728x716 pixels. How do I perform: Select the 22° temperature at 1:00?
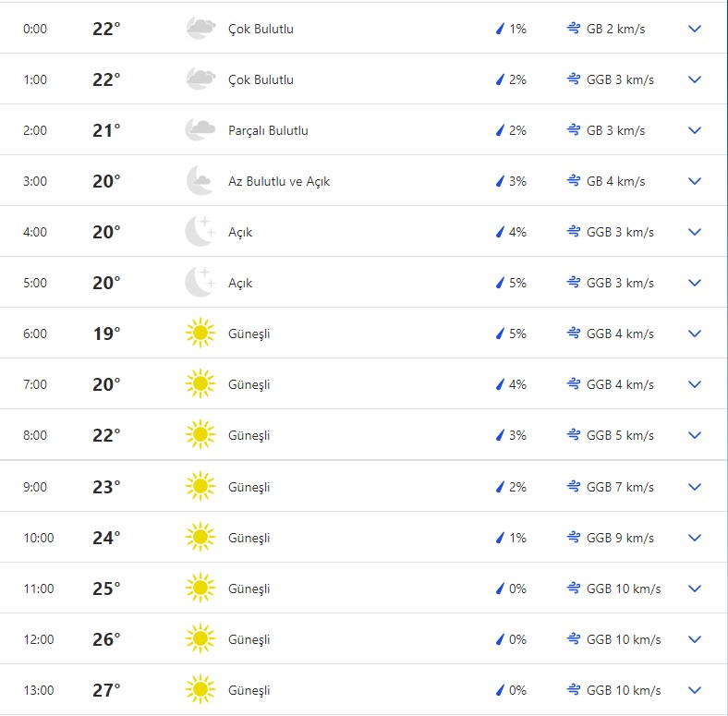click(x=106, y=79)
